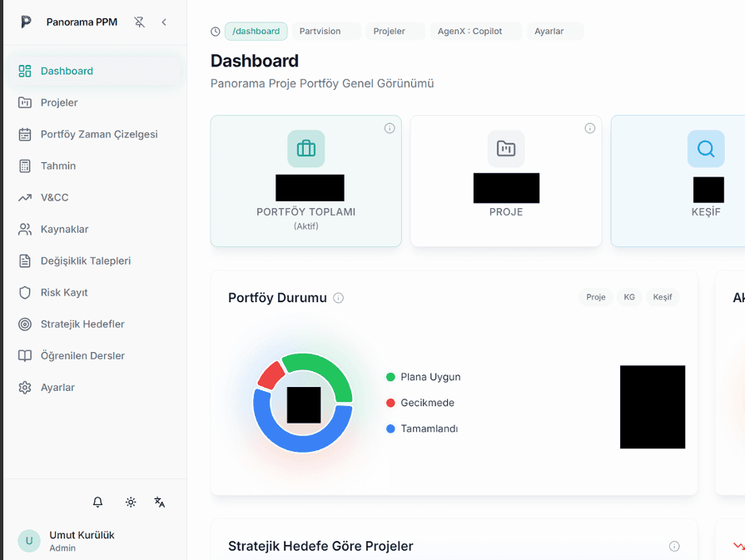Click the document icon beside Değişiklik Talepleri
Screen dimensions: 745x560
coord(25,260)
